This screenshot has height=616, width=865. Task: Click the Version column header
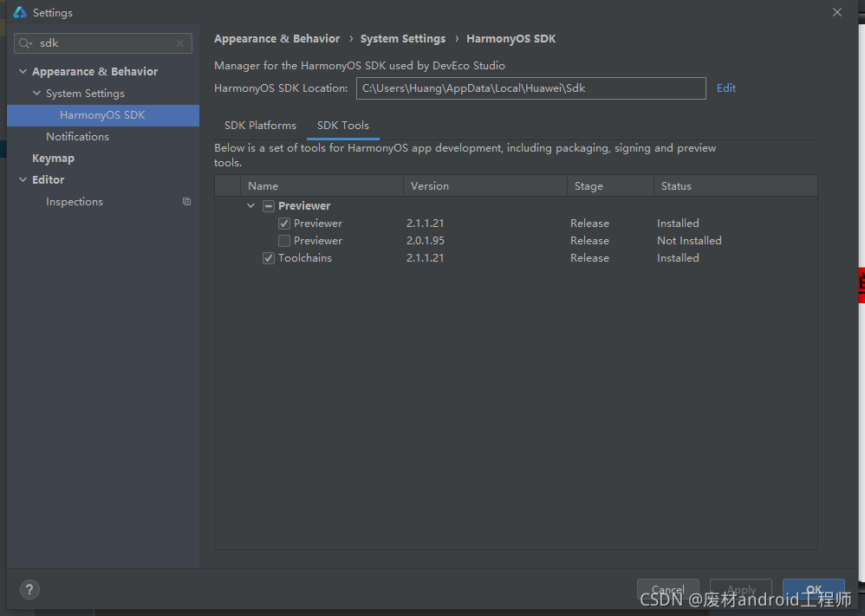click(485, 186)
